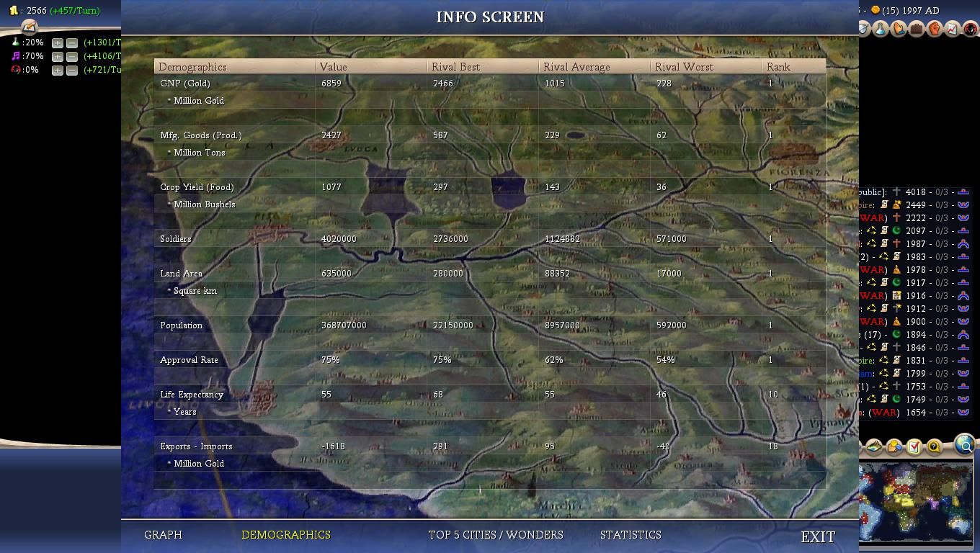Click the espionage rate icon
980x553 pixels.
pos(15,70)
